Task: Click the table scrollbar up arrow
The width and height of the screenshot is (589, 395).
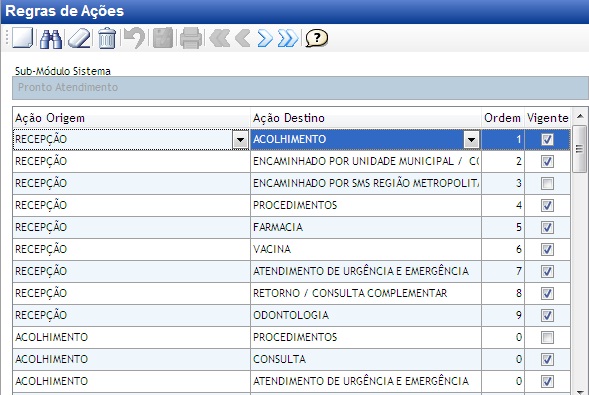Action: coord(580,116)
